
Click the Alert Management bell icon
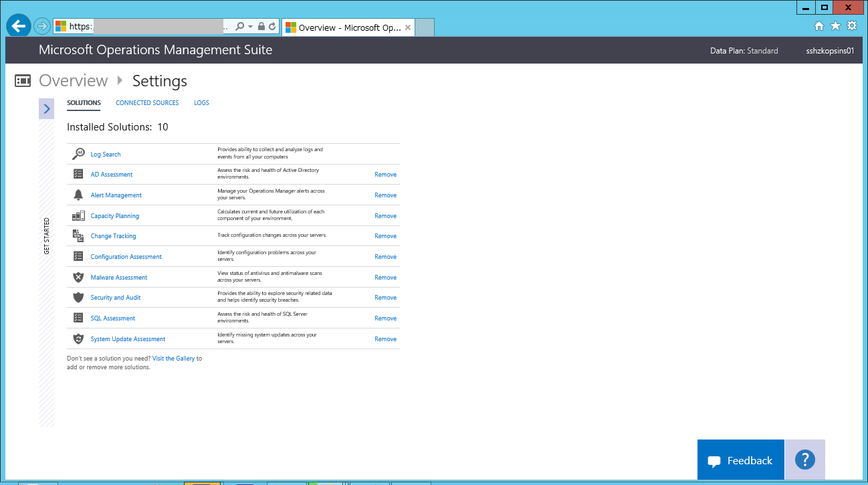[x=78, y=195]
